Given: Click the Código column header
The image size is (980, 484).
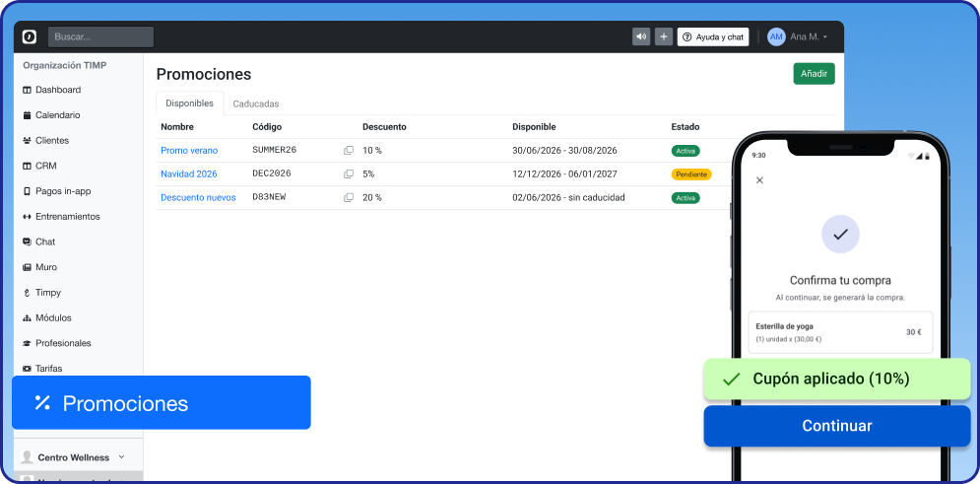Looking at the screenshot, I should point(267,127).
